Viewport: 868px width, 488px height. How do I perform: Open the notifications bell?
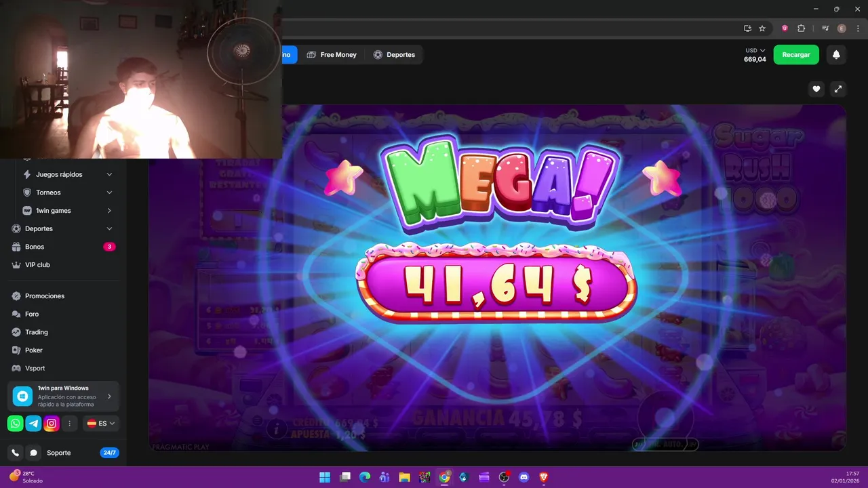tap(836, 55)
